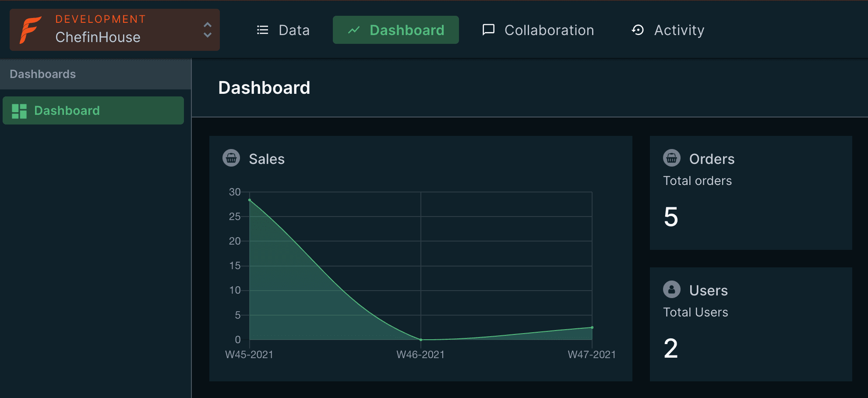Select Dashboard in the sidebar list
Viewport: 868px width, 398px height.
coord(67,111)
